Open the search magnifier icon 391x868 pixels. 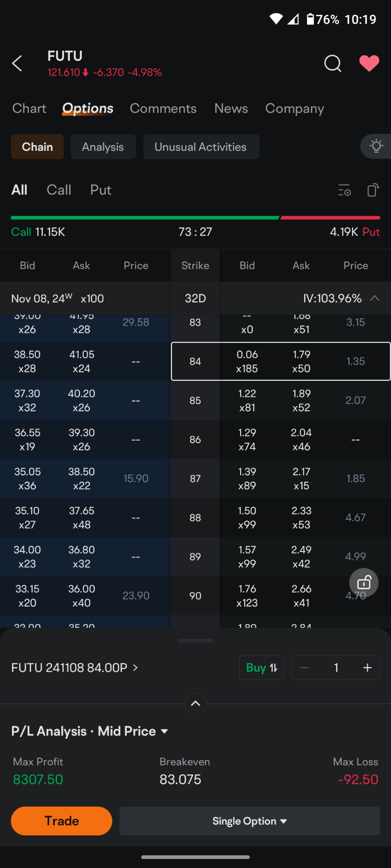pyautogui.click(x=332, y=64)
